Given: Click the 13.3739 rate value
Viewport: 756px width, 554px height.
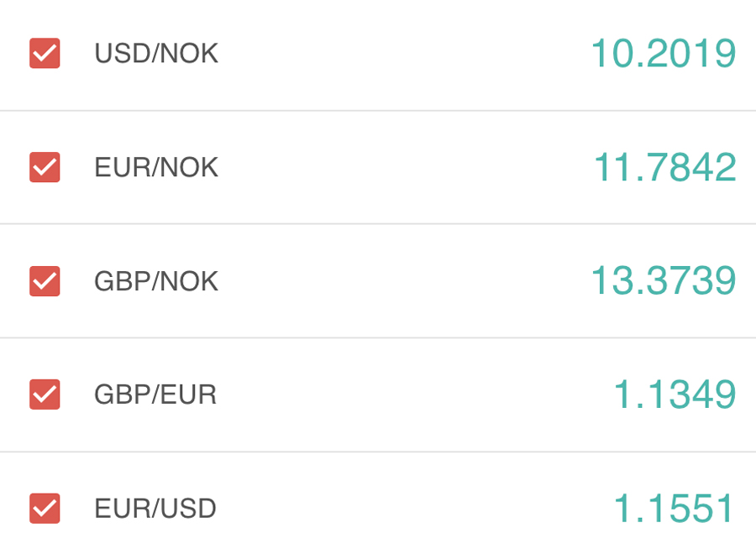Looking at the screenshot, I should (664, 280).
